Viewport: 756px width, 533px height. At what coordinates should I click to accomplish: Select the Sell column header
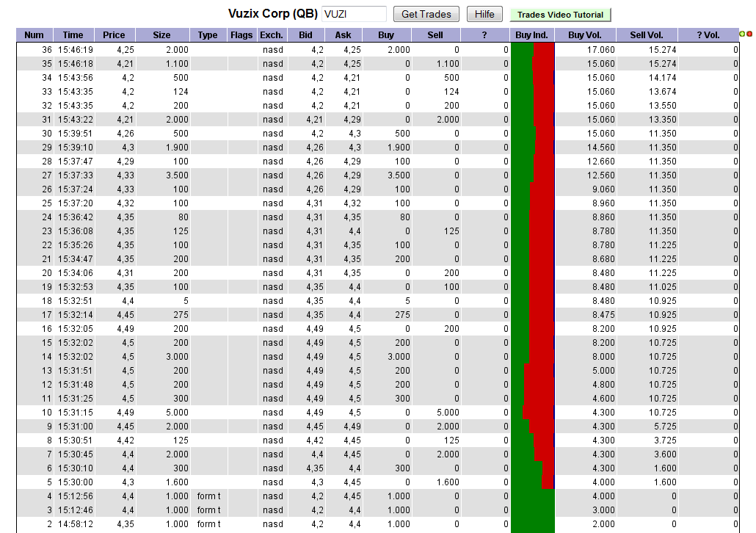[435, 35]
